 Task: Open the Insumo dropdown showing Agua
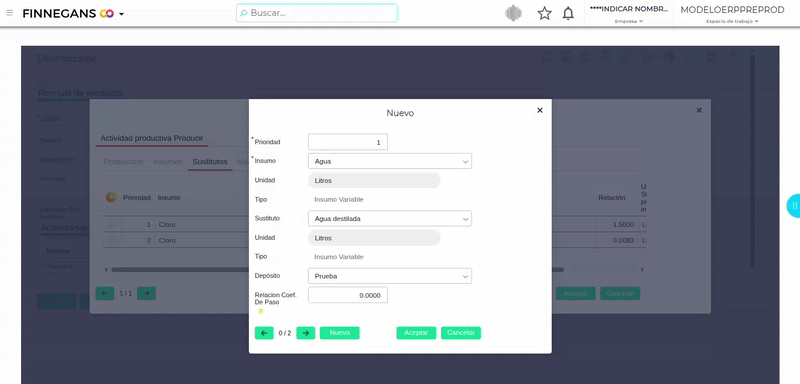(x=390, y=161)
